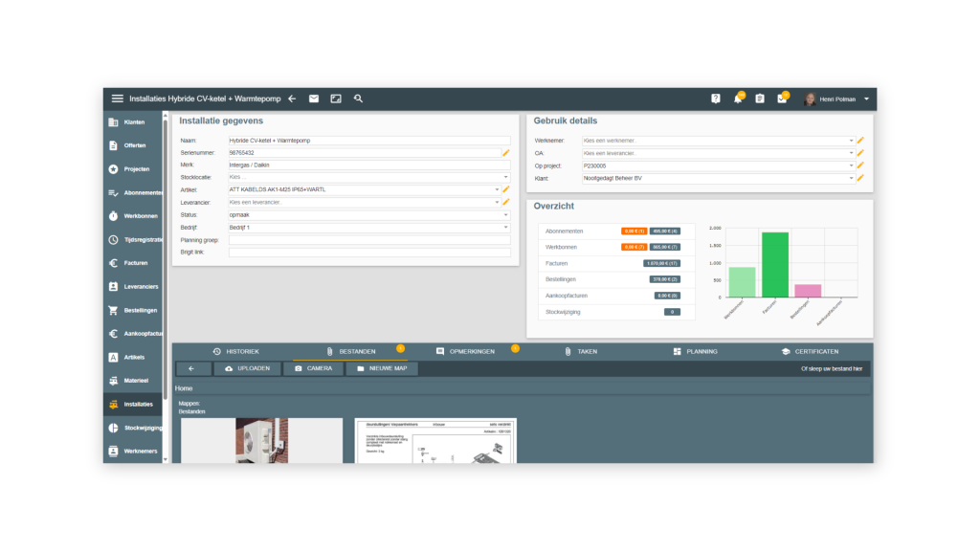Click the Nieuwe Map button
The image size is (980, 551).
(382, 368)
